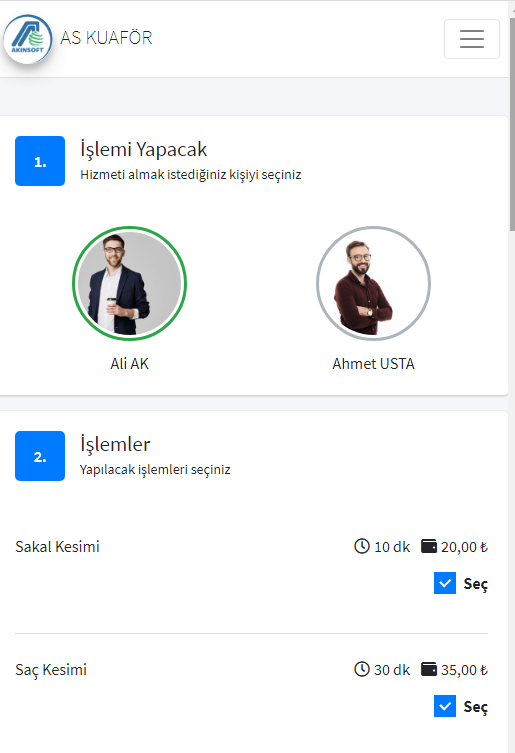
Task: Click the AKINSOFT logo
Action: click(28, 39)
